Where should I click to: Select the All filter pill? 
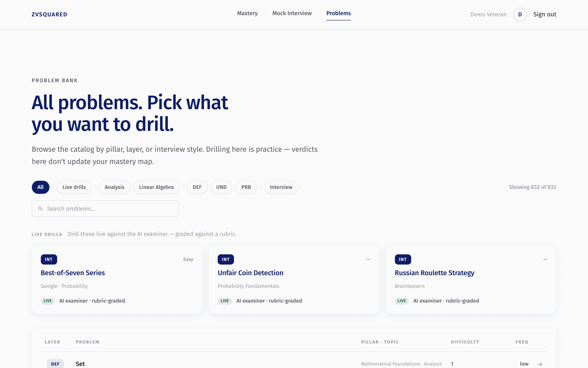pyautogui.click(x=41, y=187)
